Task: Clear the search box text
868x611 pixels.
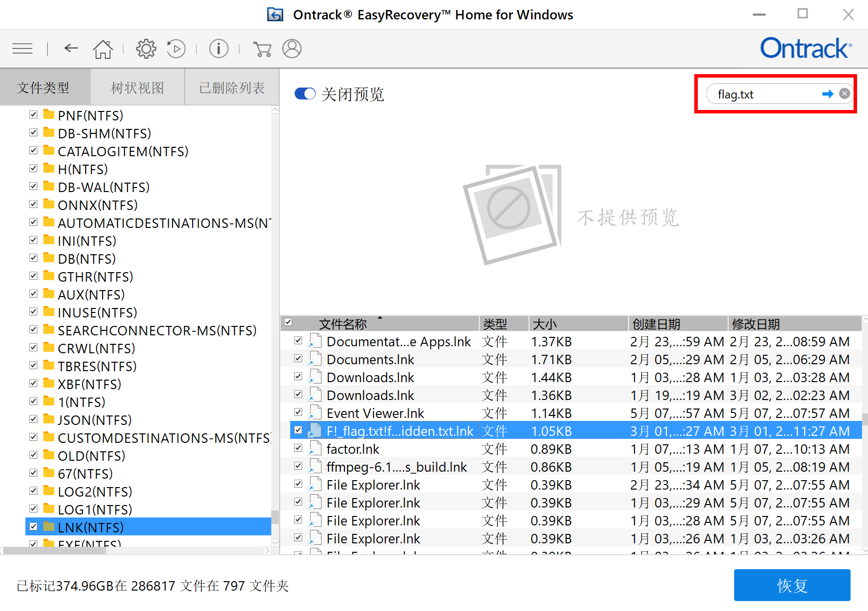Action: [x=845, y=94]
